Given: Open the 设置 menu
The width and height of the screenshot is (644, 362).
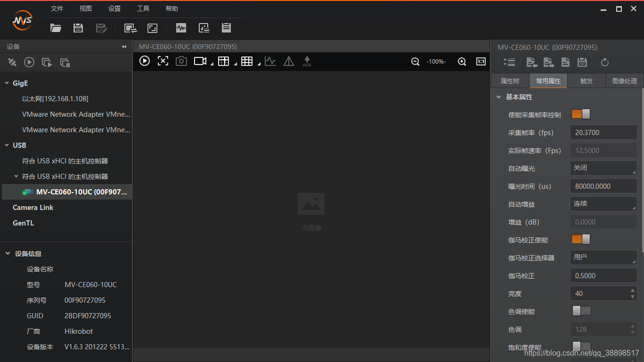Looking at the screenshot, I should pyautogui.click(x=114, y=8).
